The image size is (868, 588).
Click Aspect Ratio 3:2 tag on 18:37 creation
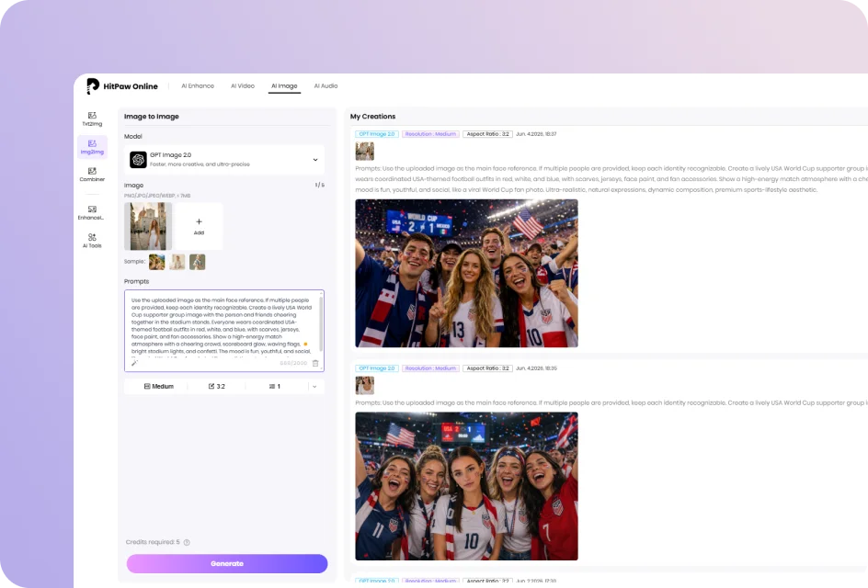tap(487, 134)
